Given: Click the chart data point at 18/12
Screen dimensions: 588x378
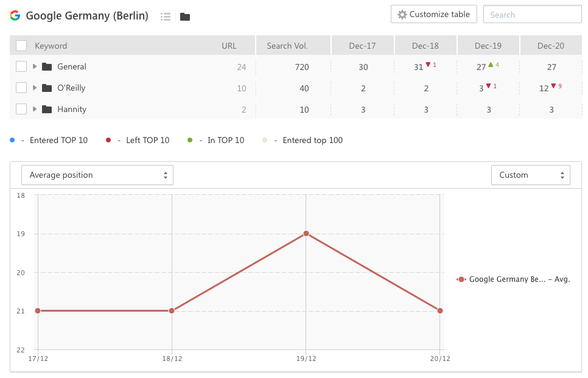Looking at the screenshot, I should pos(172,311).
